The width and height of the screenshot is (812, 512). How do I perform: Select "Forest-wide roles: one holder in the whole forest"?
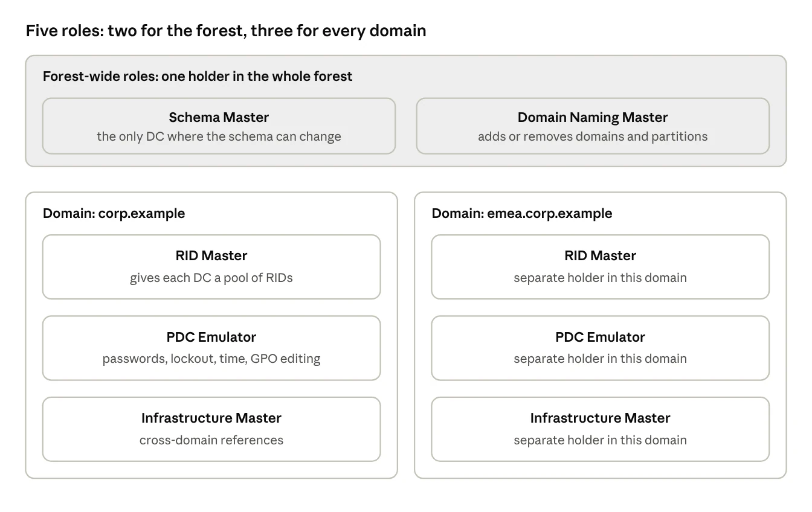[198, 77]
